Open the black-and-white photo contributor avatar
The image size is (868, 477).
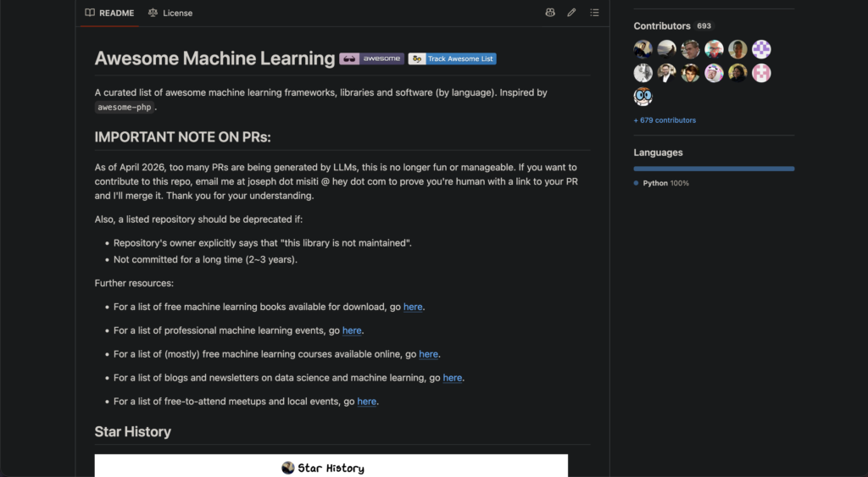[643, 73]
